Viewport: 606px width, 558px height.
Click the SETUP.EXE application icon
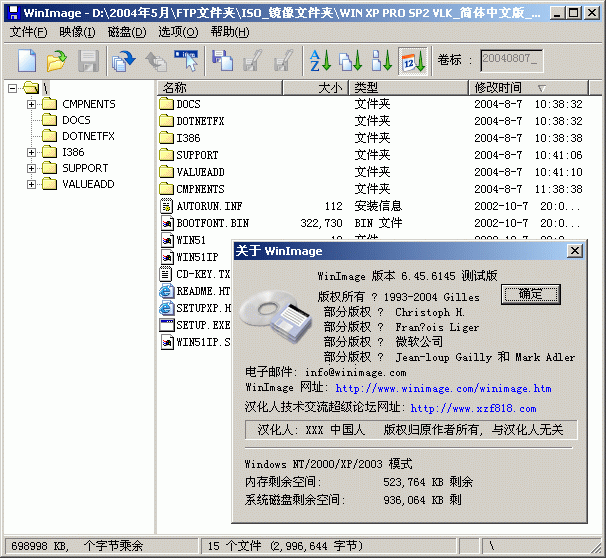click(x=167, y=325)
